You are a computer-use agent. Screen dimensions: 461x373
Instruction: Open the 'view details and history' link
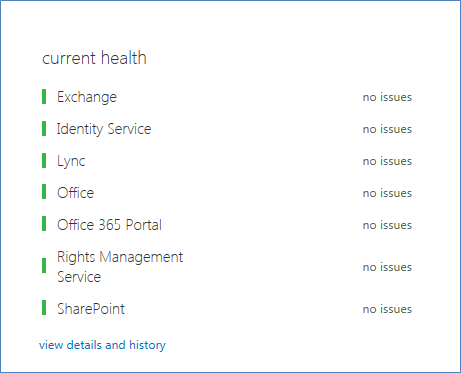pyautogui.click(x=102, y=345)
